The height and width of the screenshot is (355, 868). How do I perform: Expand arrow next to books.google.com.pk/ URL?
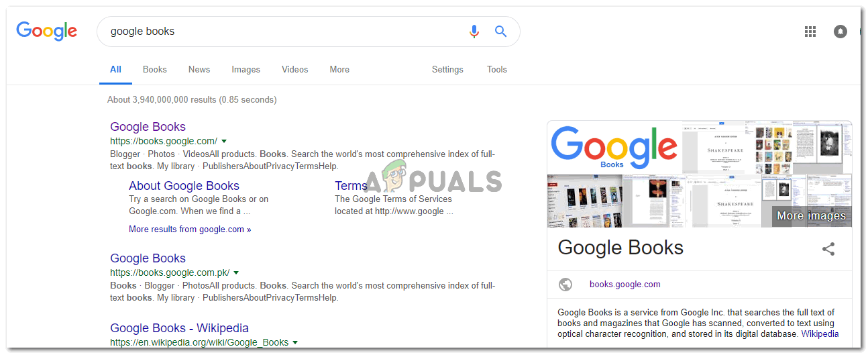[x=236, y=272]
